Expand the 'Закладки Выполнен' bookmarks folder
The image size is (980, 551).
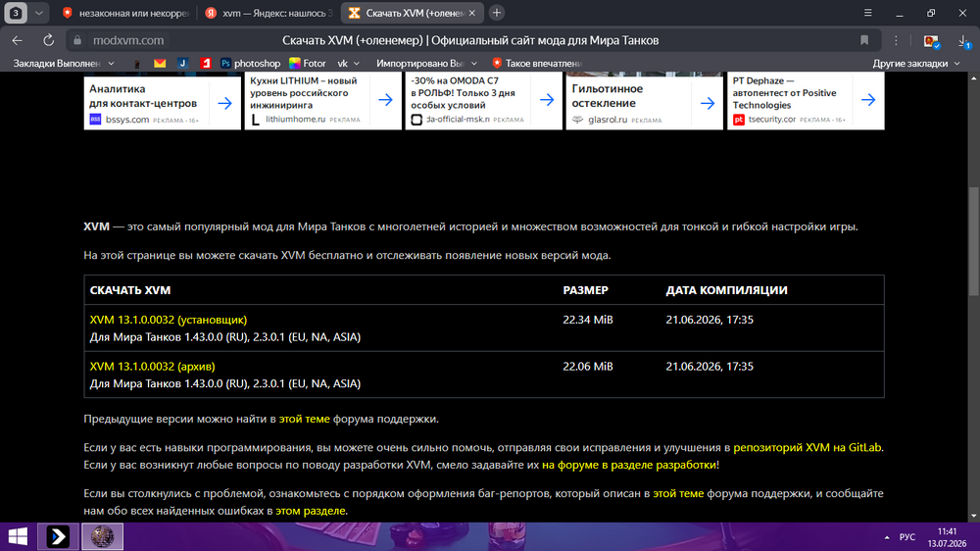pos(63,63)
